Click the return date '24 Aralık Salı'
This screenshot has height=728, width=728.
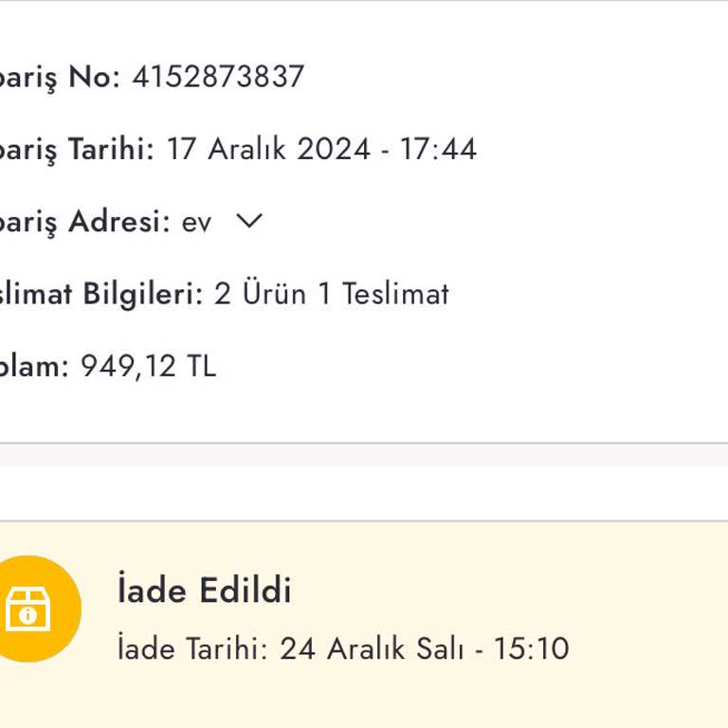(372, 649)
